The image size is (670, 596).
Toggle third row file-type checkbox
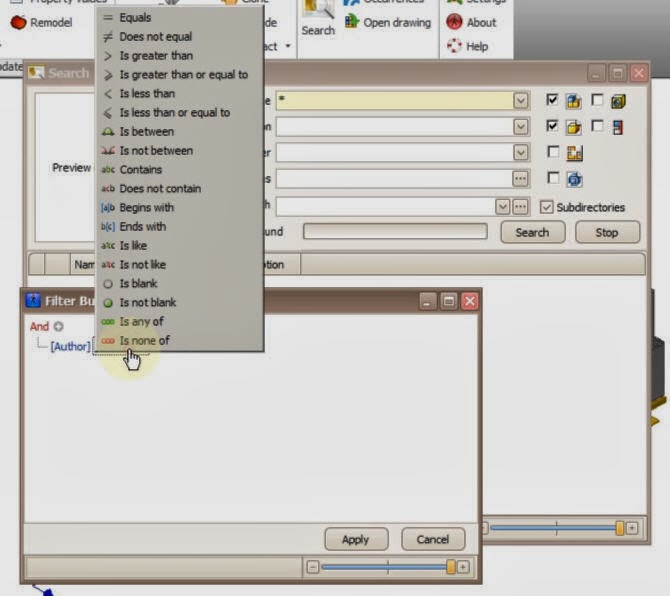[x=553, y=152]
